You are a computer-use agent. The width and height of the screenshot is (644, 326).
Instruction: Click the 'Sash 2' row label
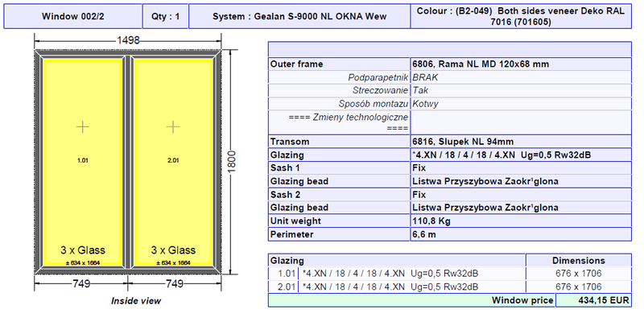(x=285, y=195)
